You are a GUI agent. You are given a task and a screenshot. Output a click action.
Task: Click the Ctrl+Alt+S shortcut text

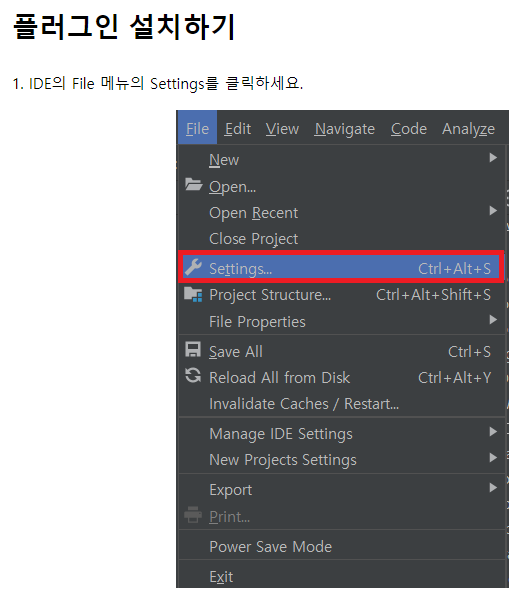pos(454,268)
